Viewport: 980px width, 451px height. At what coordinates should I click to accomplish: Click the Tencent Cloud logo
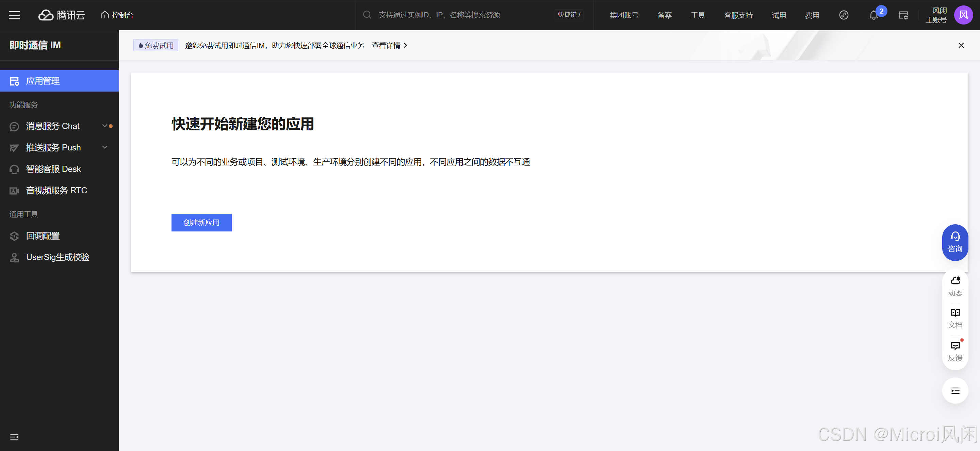pos(62,15)
